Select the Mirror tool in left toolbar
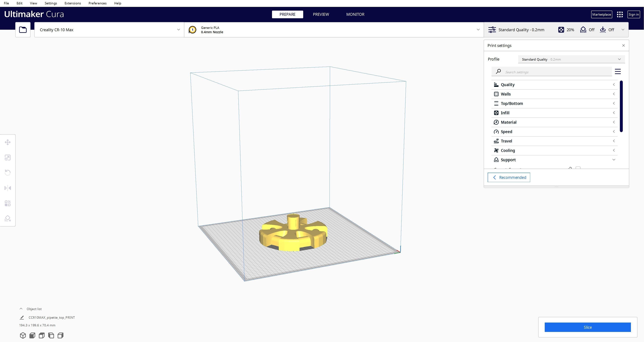Screen dimensions: 644x342 click(x=8, y=188)
